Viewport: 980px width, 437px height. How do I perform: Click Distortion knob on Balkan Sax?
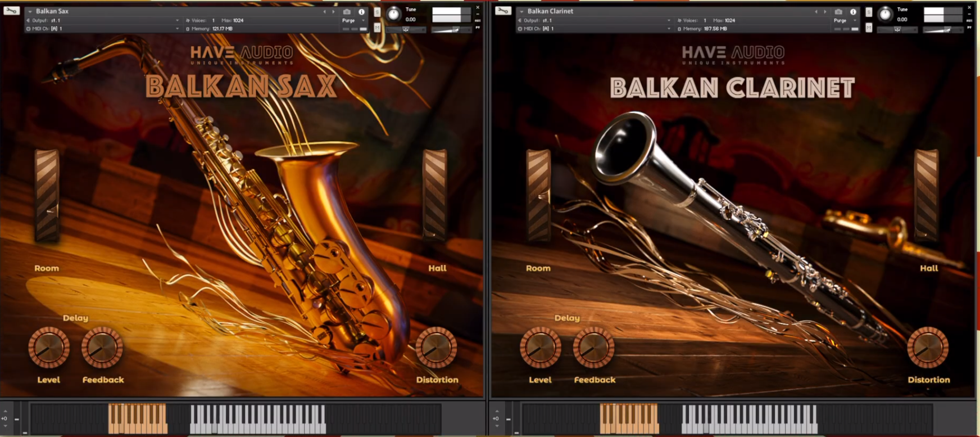pos(436,348)
